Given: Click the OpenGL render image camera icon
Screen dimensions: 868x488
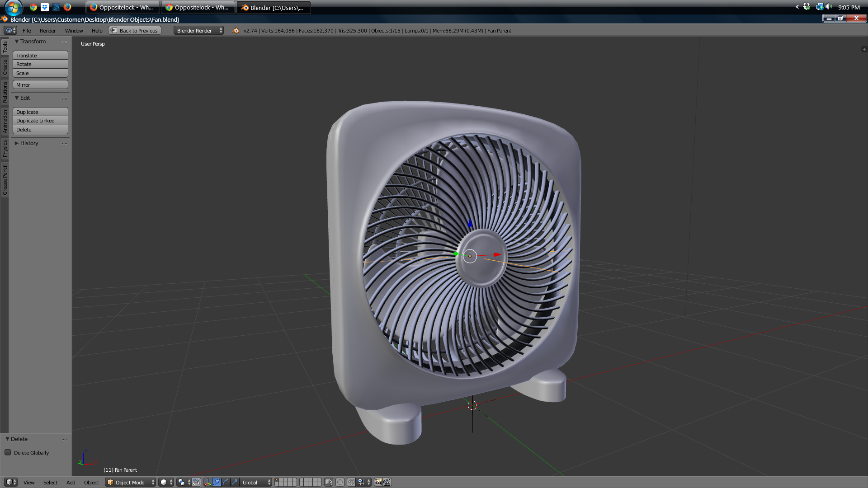Looking at the screenshot, I should click(x=378, y=482).
